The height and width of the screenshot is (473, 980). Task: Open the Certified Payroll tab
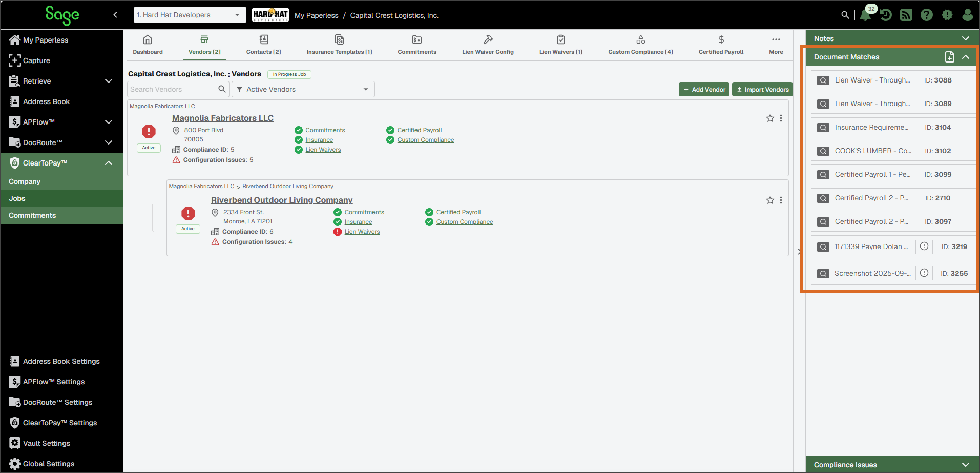coord(721,45)
